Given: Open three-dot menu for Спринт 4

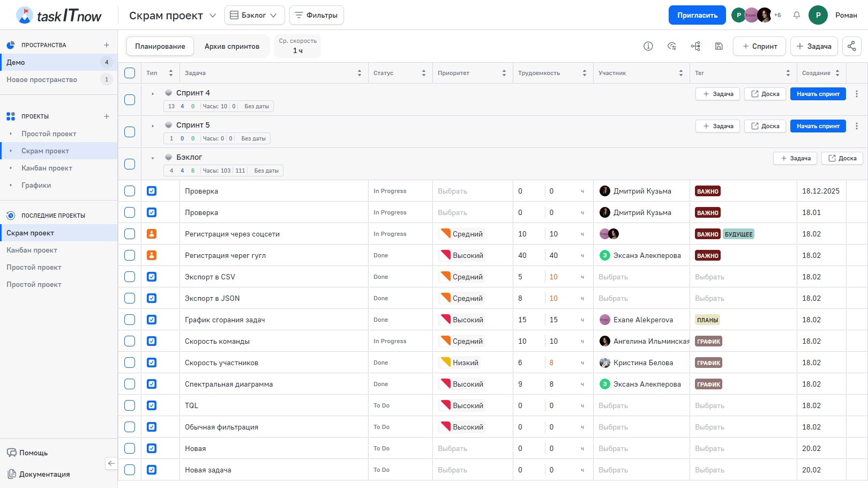Looking at the screenshot, I should (856, 94).
